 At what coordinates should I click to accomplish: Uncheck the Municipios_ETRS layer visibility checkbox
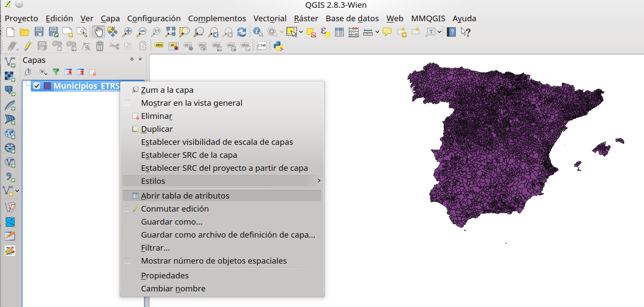pyautogui.click(x=37, y=86)
